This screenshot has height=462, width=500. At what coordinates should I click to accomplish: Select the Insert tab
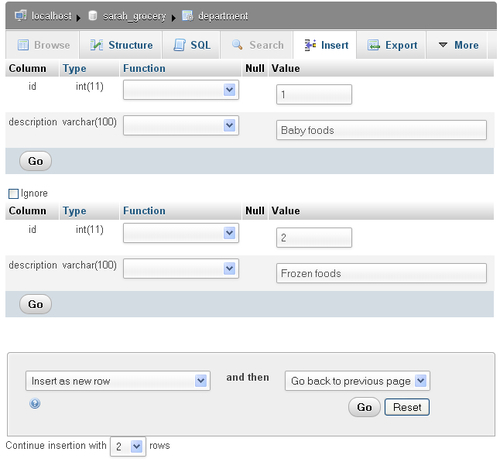326,45
